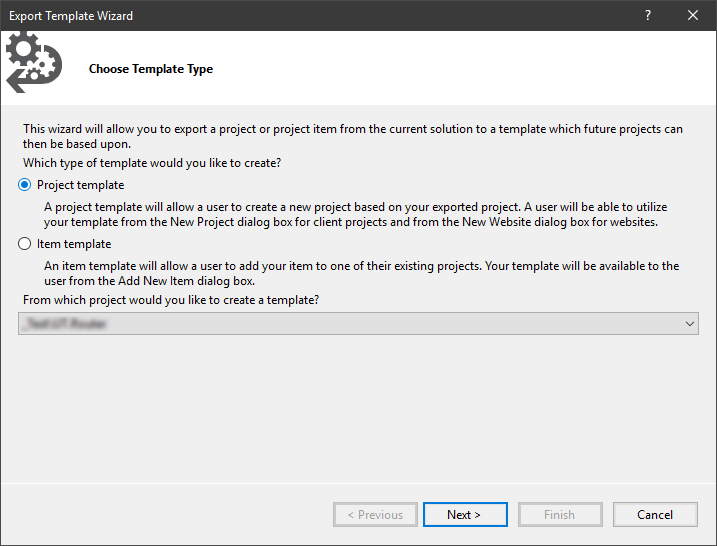Open the source project combo box
The width and height of the screenshot is (717, 546).
click(350, 323)
